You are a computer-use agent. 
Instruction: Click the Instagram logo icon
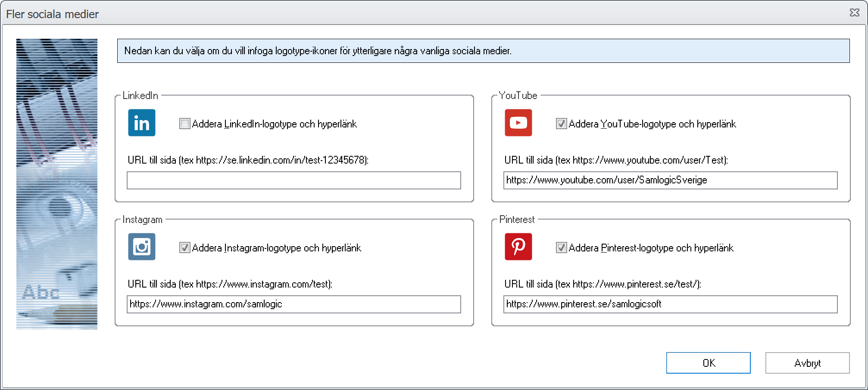click(x=142, y=247)
